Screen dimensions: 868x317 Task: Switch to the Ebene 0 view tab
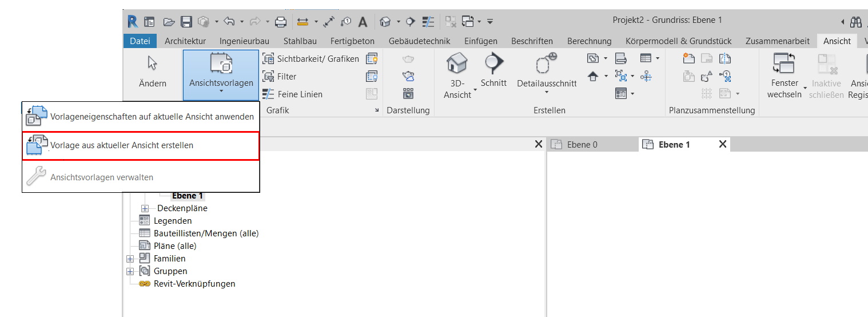tap(582, 144)
